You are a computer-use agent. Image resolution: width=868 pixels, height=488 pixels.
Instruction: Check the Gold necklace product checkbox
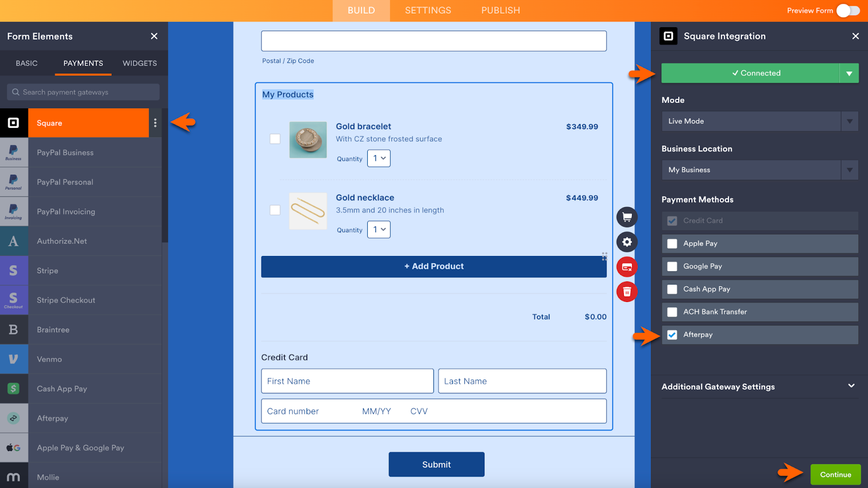point(275,210)
